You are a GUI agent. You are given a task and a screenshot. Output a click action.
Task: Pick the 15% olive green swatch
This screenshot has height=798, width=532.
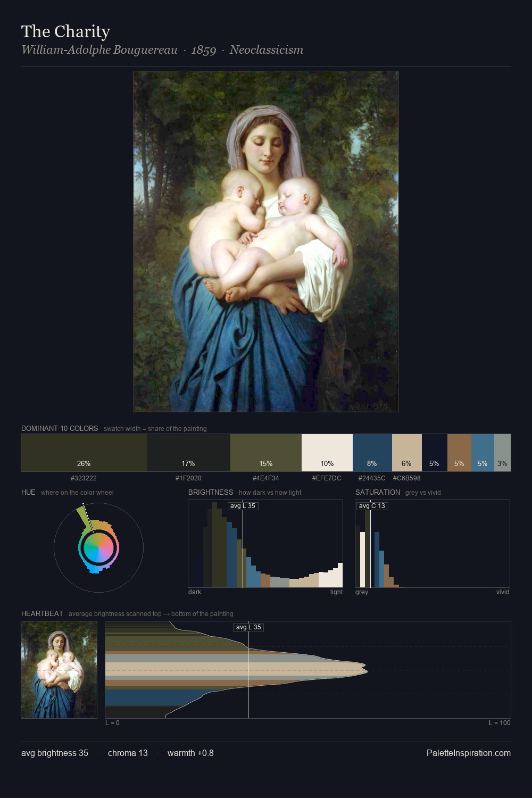pos(266,453)
